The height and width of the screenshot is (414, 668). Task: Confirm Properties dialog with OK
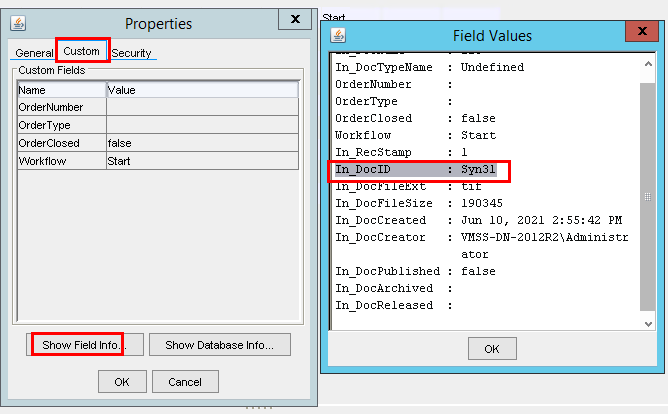[121, 381]
